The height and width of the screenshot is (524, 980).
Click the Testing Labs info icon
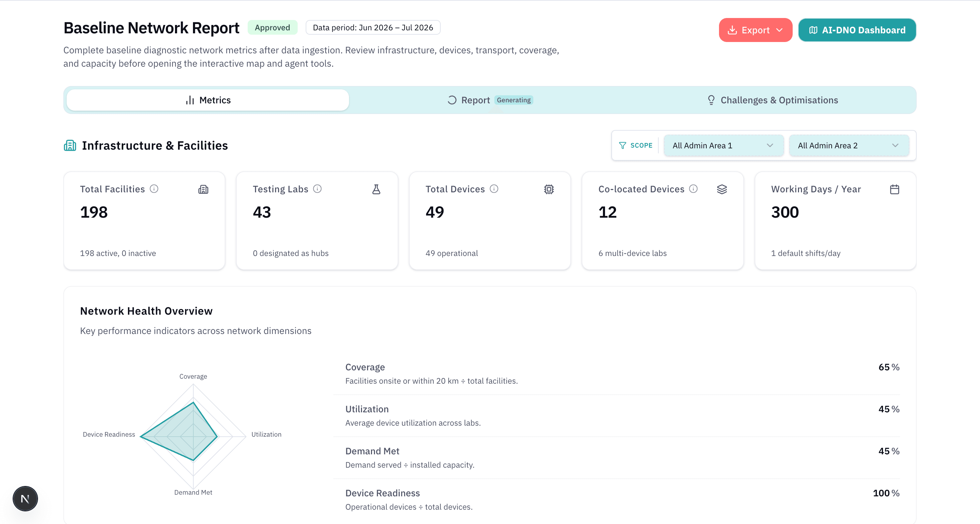(317, 189)
